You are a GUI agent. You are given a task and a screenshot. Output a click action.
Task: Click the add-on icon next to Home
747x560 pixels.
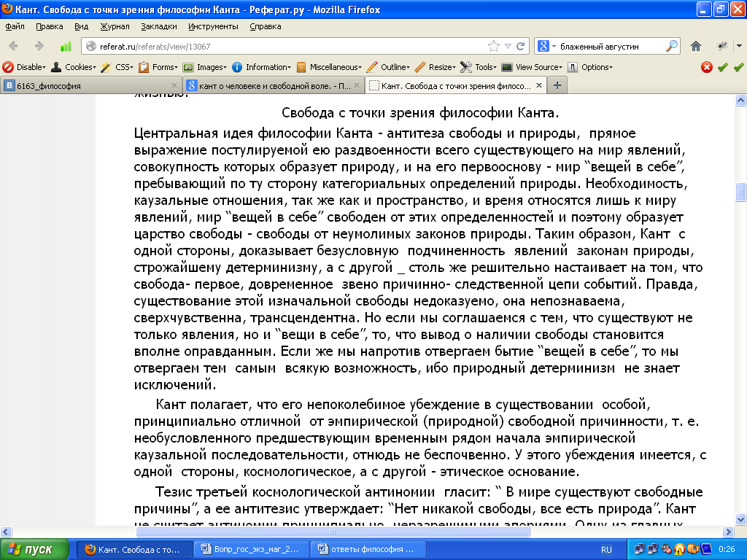[x=721, y=46]
